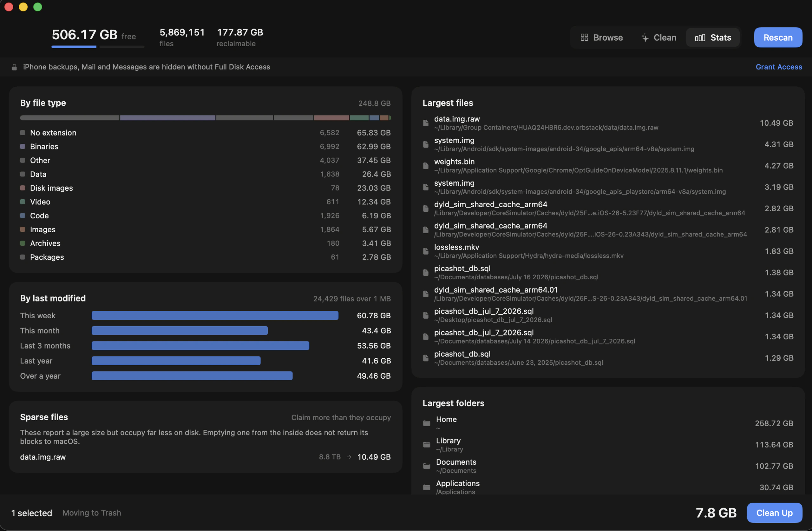Click the Disk images color swatch
The image size is (812, 531).
pyautogui.click(x=23, y=188)
